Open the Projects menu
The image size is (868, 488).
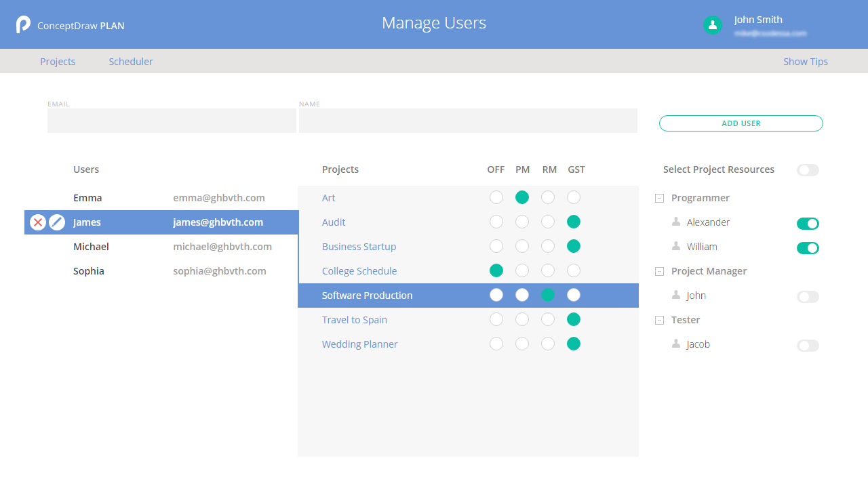pyautogui.click(x=58, y=62)
